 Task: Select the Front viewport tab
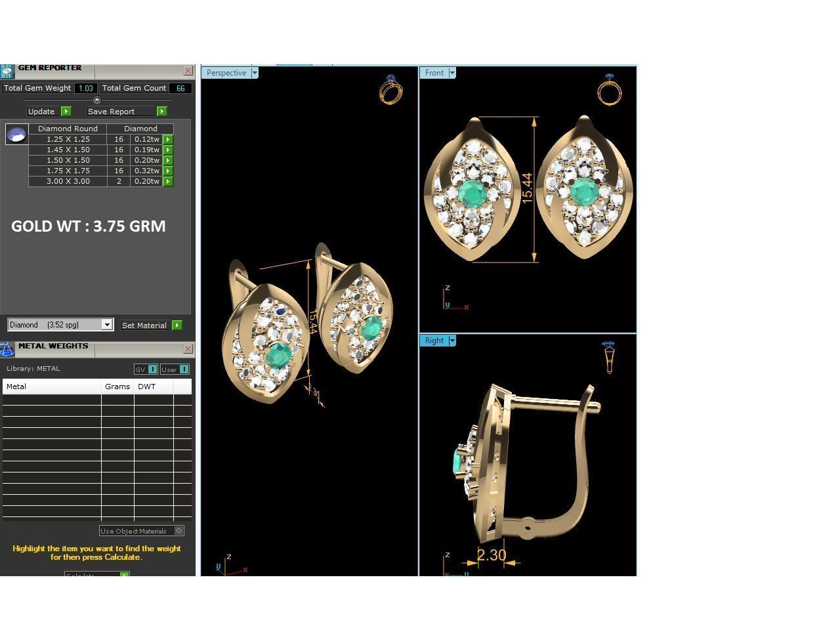[434, 73]
